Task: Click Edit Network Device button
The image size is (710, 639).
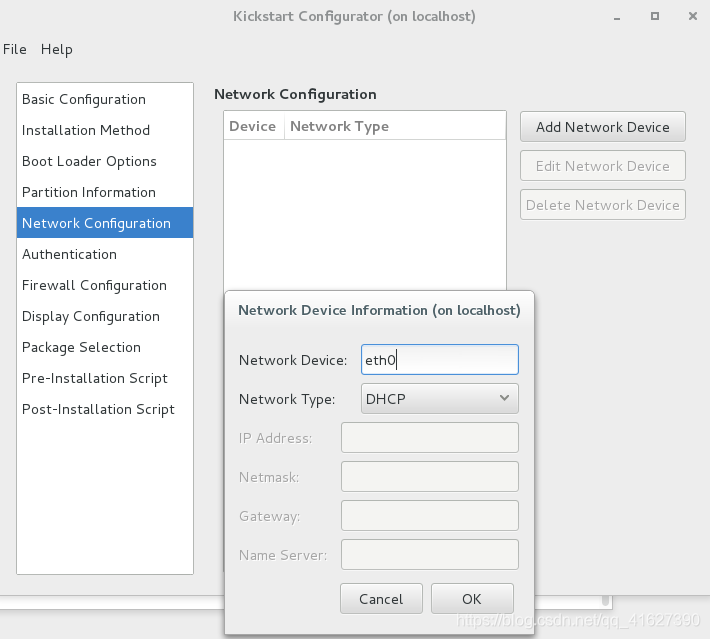Action: tap(603, 166)
